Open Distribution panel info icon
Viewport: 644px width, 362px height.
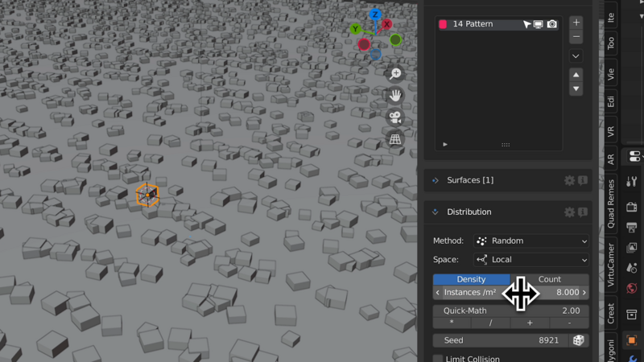[583, 212]
